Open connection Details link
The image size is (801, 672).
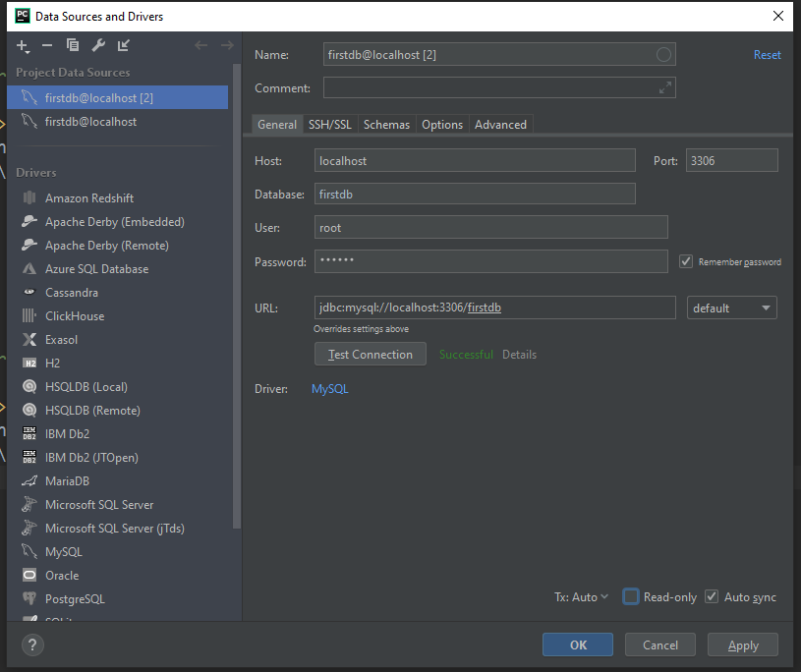pos(519,354)
